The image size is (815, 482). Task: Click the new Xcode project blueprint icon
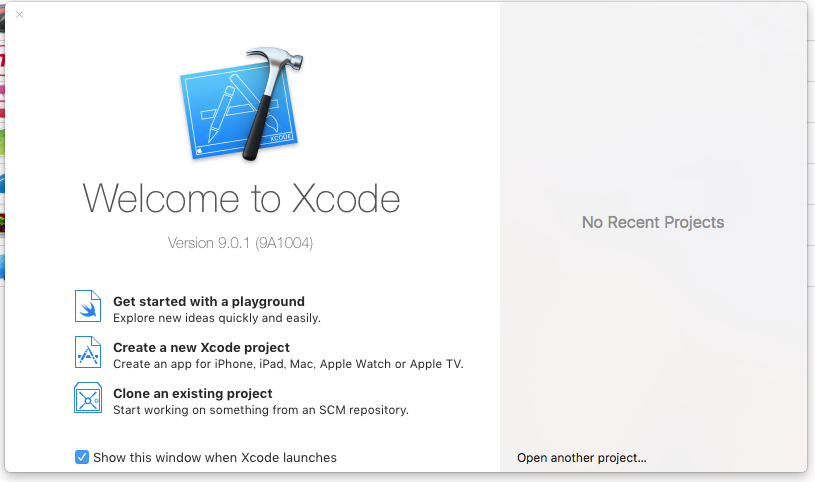click(x=88, y=352)
